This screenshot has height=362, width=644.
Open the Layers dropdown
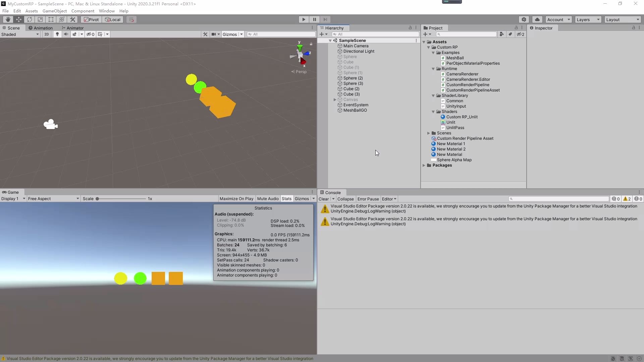[588, 19]
